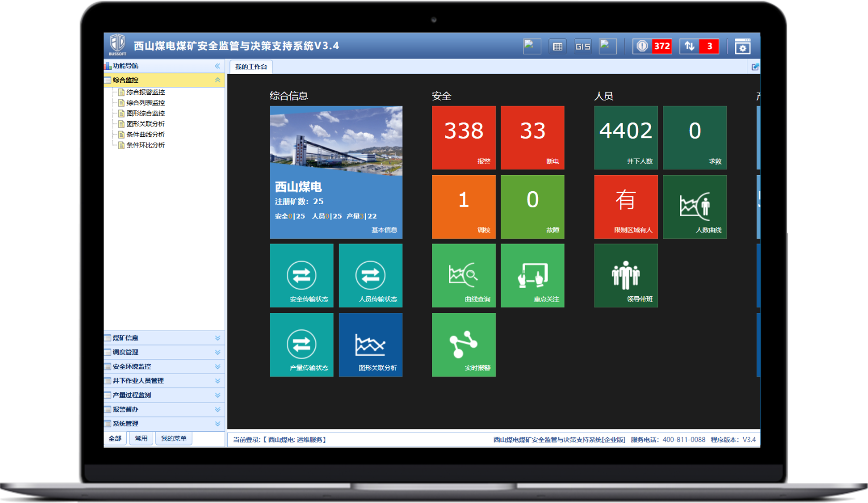The width and height of the screenshot is (868, 503).
Task: Switch to the 全部 menu tab
Action: click(115, 438)
